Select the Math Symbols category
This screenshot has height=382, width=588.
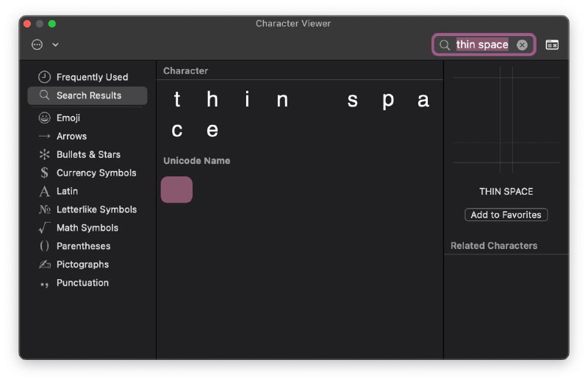[87, 228]
